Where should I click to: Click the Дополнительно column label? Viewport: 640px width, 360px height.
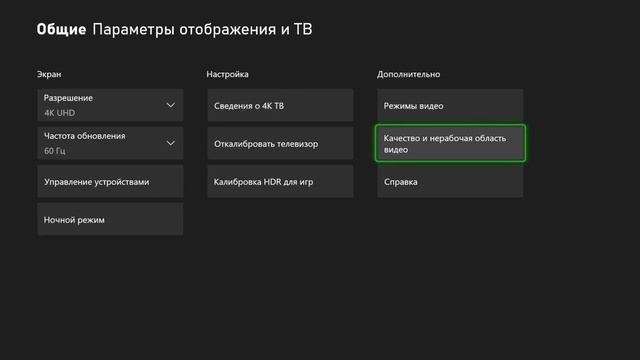tap(409, 74)
